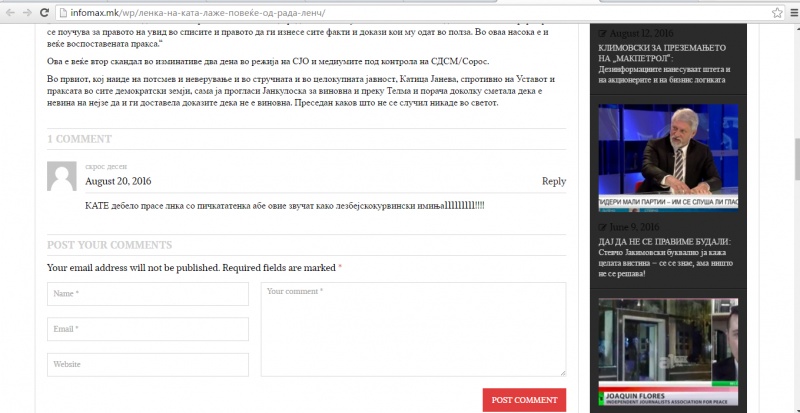
Task: Click the edit icon beside June 9, 2016
Action: coord(602,227)
